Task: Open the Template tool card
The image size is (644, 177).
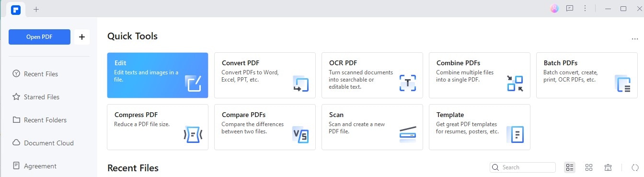Action: (x=480, y=127)
